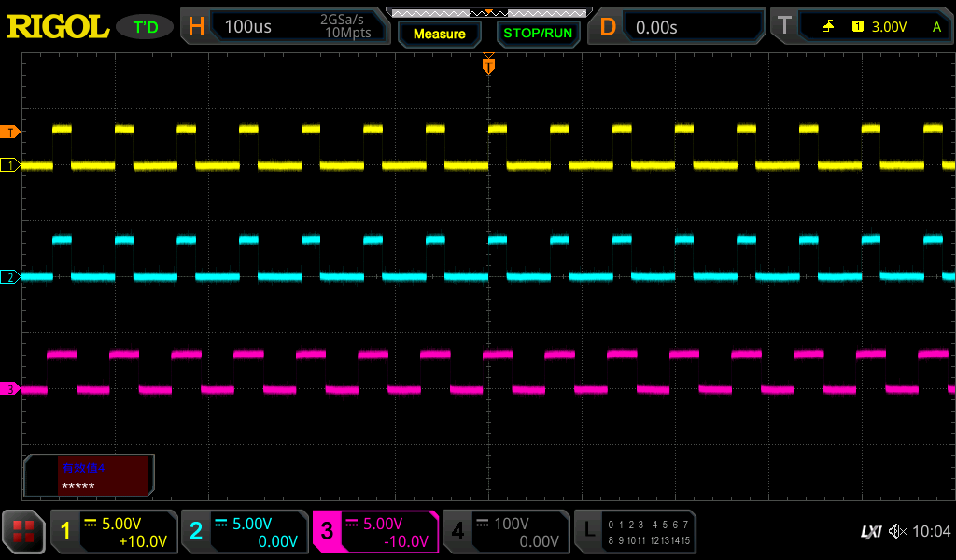Viewport: 956px width, 560px height.
Task: Click the RIGOL logo
Action: [58, 27]
